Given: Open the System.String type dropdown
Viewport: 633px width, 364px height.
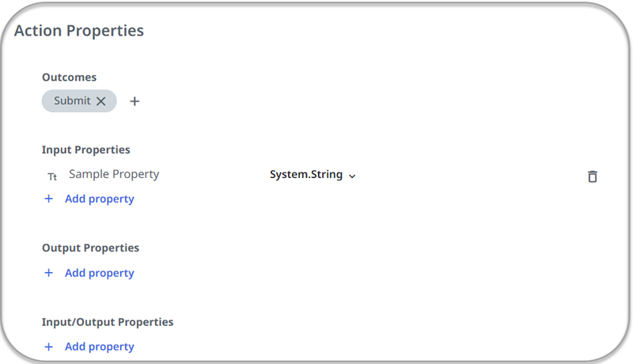Looking at the screenshot, I should (x=306, y=175).
